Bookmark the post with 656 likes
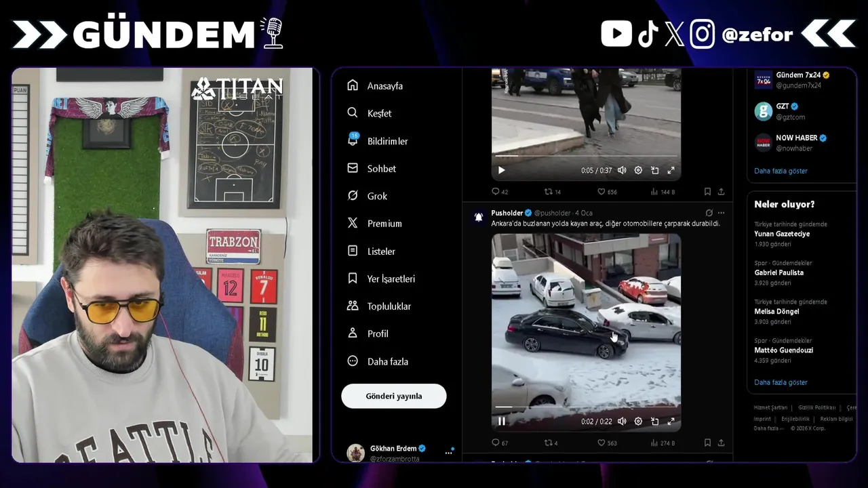The image size is (868, 488). pos(707,192)
